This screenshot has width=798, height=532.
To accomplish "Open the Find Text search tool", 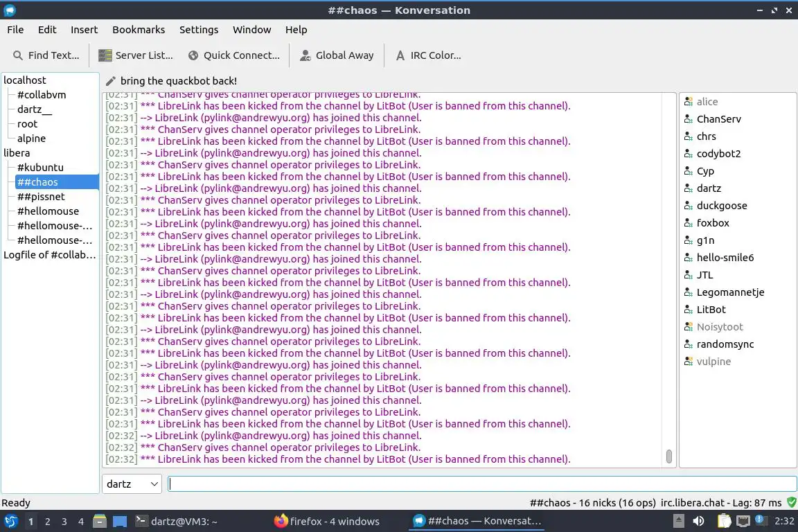I will coord(46,55).
